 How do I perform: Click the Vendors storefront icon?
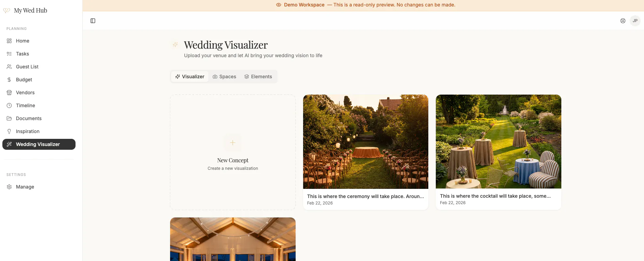pos(9,93)
